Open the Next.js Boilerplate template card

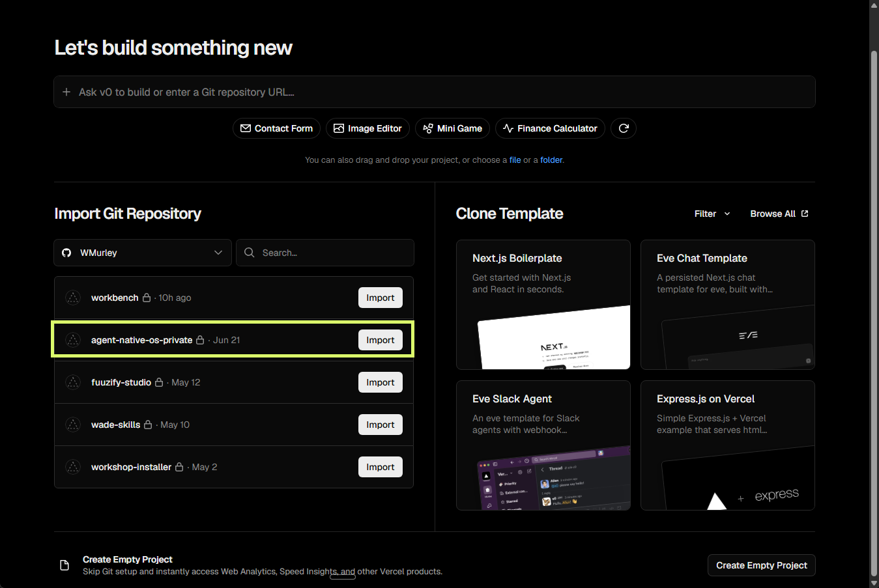[x=543, y=305]
